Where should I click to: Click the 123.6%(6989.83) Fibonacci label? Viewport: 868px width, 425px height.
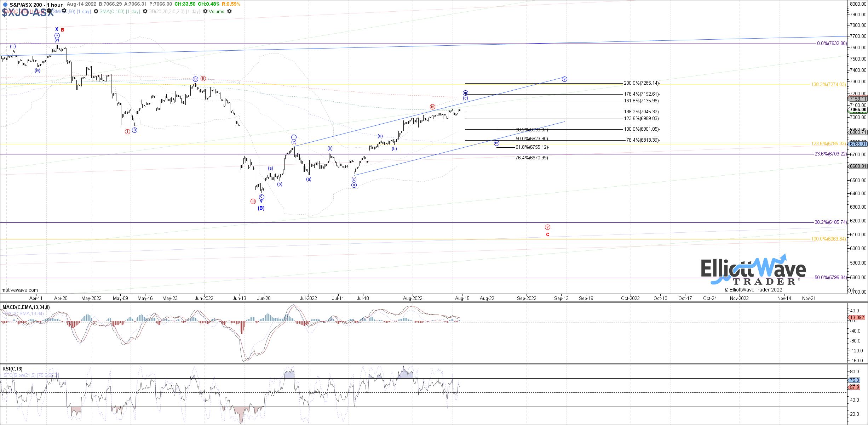pos(641,118)
